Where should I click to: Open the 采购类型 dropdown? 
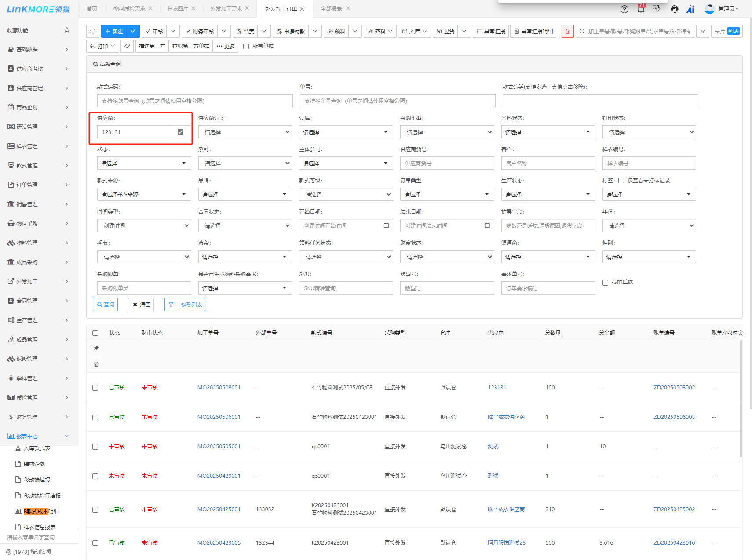click(x=447, y=132)
